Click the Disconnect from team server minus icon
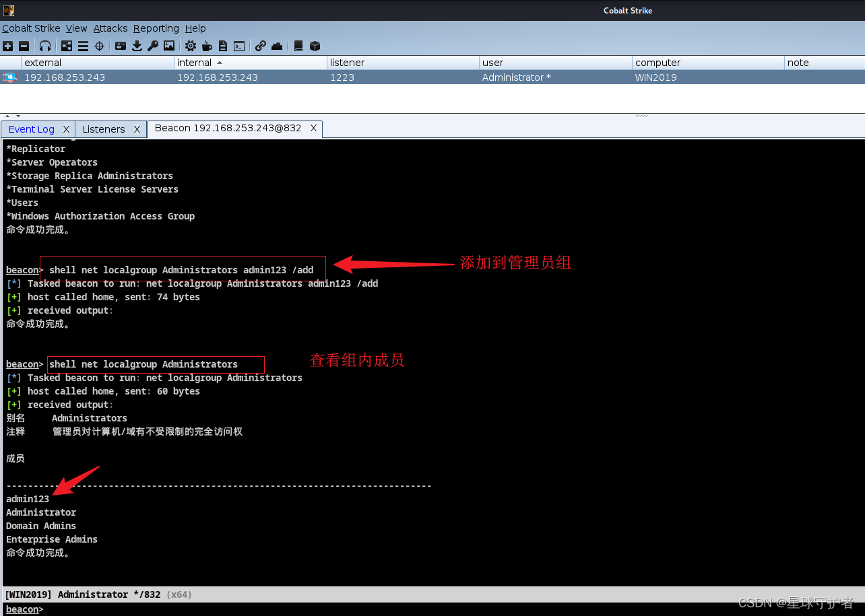Image resolution: width=865 pixels, height=616 pixels. tap(24, 46)
